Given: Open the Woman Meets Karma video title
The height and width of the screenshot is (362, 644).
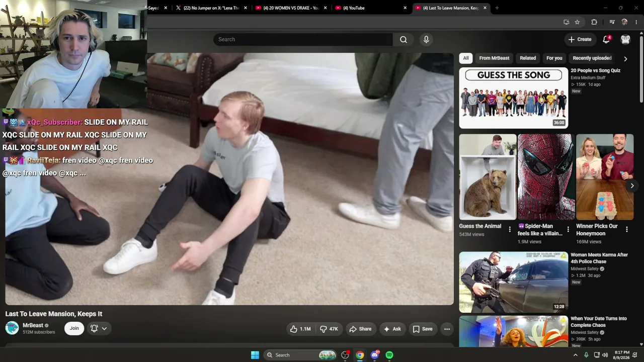Looking at the screenshot, I should [x=599, y=258].
